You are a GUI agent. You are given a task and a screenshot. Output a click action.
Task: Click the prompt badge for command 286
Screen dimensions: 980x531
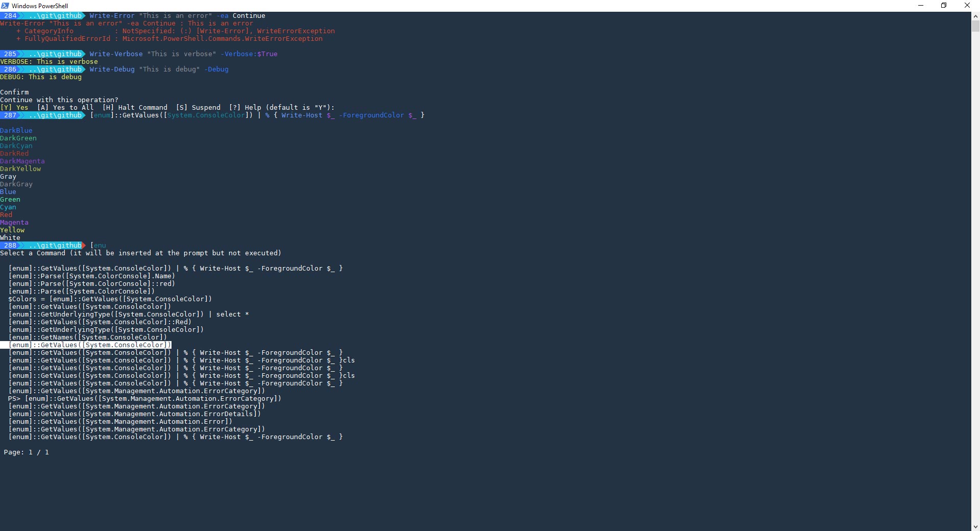pos(10,69)
